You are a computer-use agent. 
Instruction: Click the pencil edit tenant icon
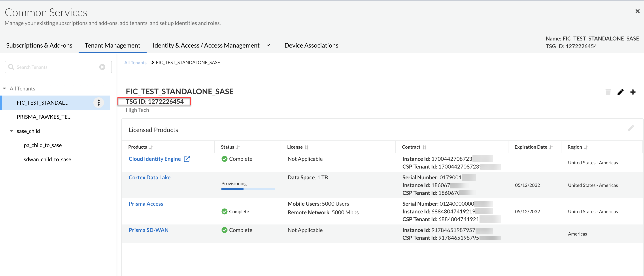coord(620,92)
